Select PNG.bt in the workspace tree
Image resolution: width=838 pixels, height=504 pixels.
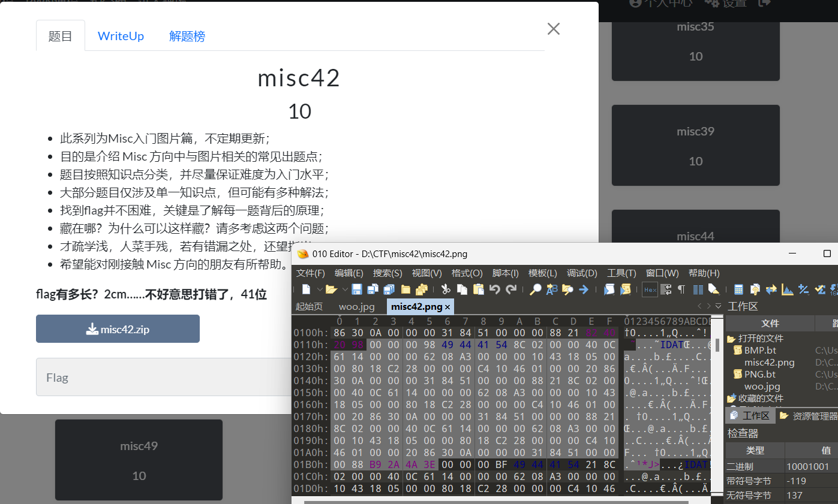(759, 374)
